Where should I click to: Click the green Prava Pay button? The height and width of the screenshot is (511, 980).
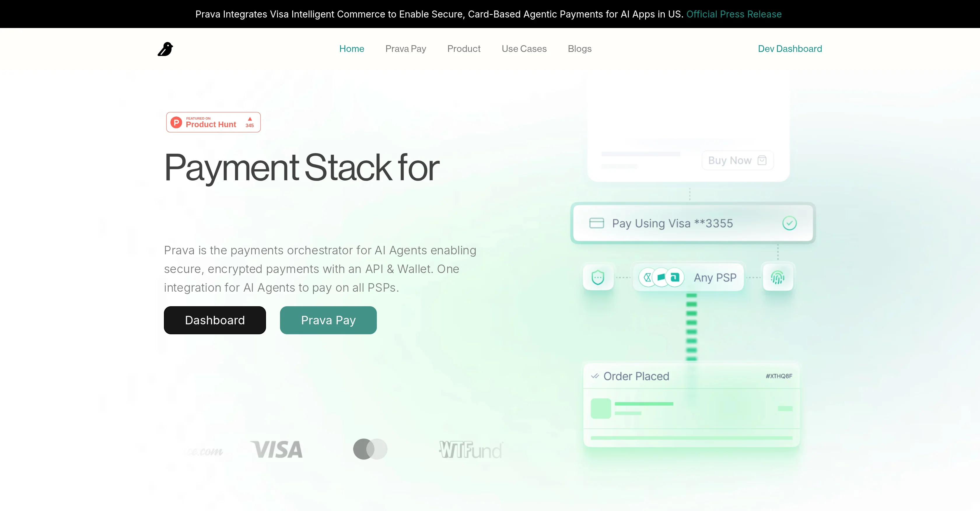328,320
